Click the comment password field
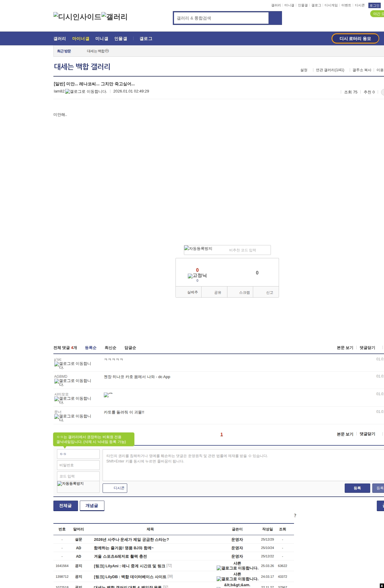This screenshot has width=384, height=588. pyautogui.click(x=78, y=465)
